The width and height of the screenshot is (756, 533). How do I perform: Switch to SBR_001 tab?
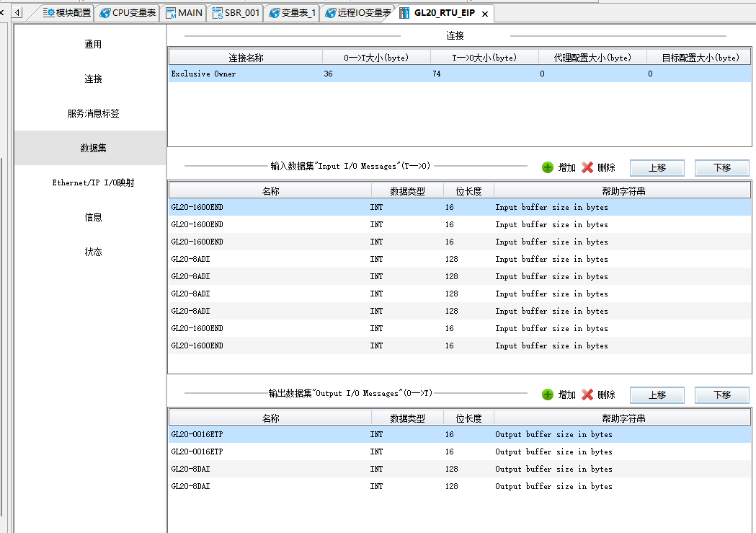pos(236,13)
